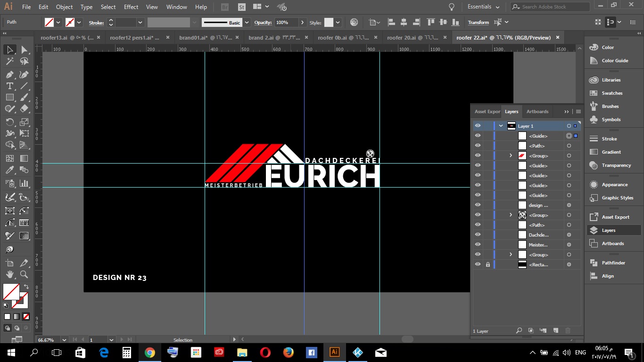
Task: Select the Hand tool
Action: (9, 274)
